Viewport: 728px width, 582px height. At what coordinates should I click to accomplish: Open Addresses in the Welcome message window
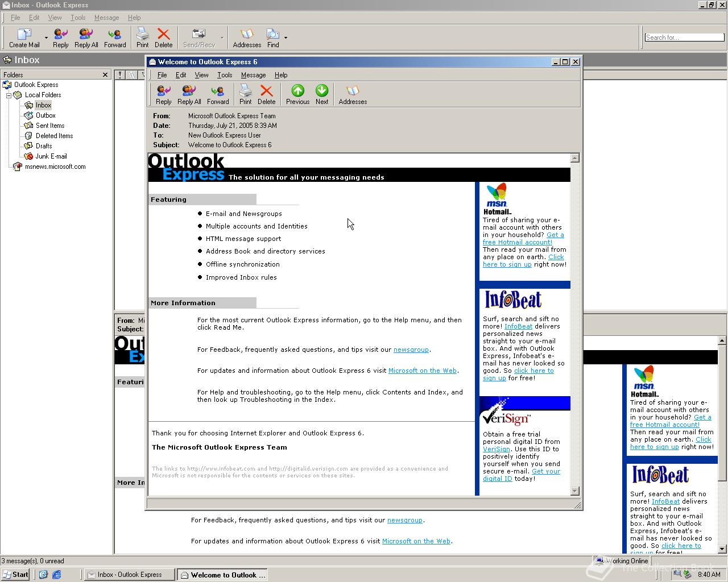(353, 94)
